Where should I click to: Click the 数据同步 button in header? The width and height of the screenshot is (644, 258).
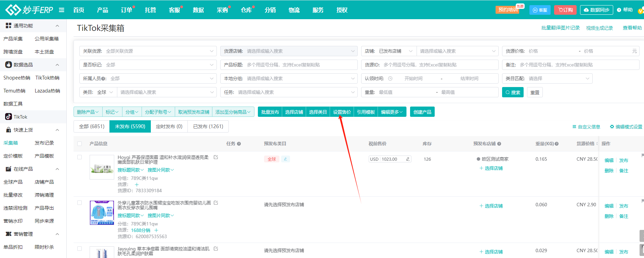596,10
